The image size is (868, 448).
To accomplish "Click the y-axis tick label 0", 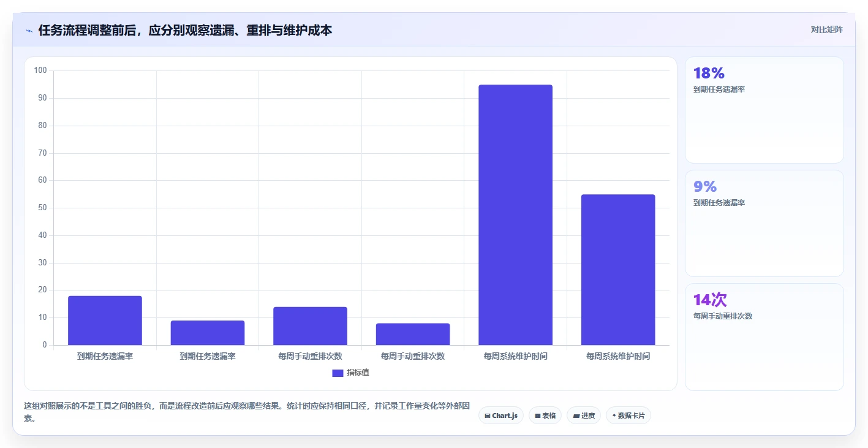I will point(45,345).
